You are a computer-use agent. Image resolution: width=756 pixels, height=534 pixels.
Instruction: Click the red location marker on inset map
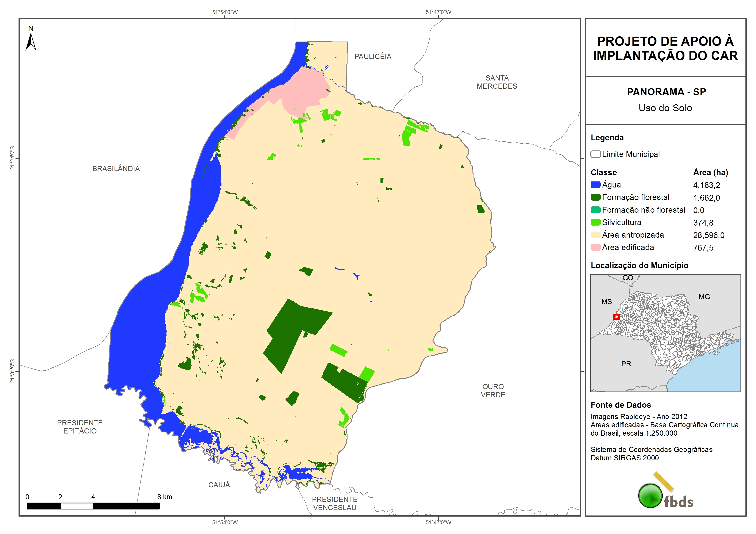click(x=616, y=317)
